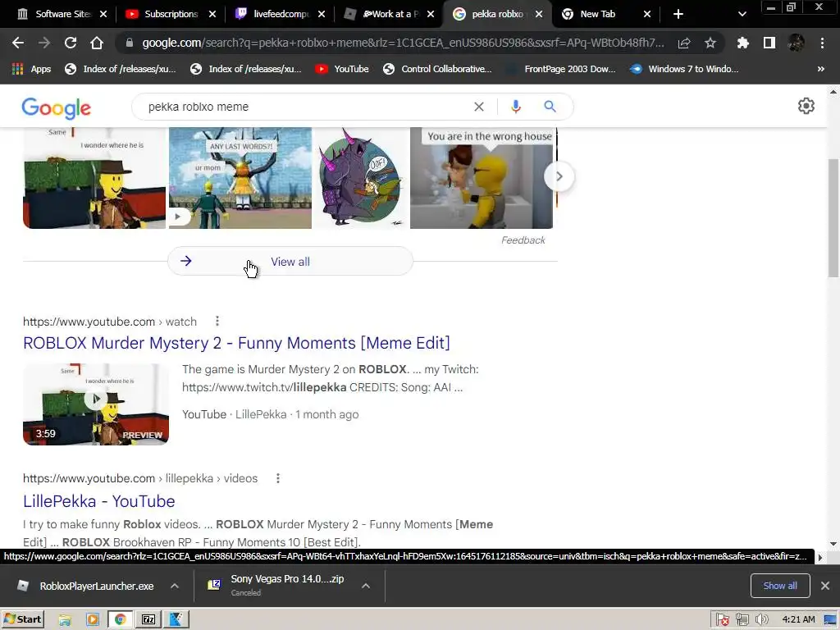Expand Sony Vegas Pro download options
This screenshot has height=630, width=840.
point(366,586)
